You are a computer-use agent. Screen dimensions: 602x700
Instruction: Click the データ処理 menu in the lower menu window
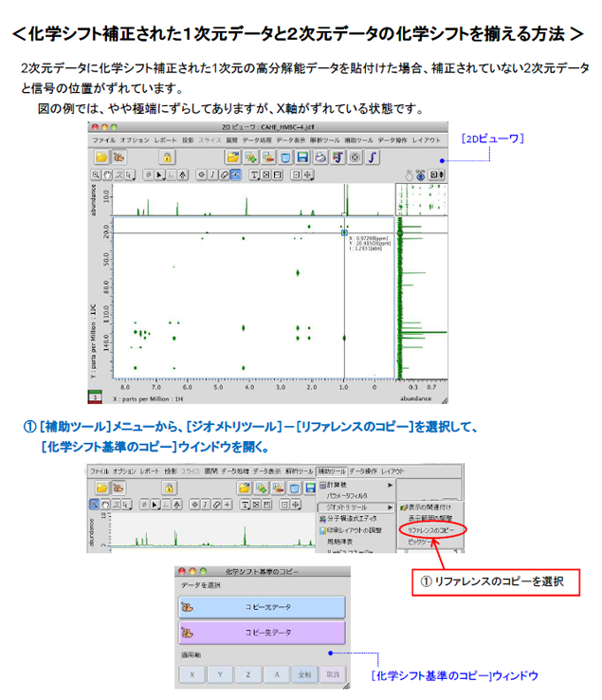[235, 471]
